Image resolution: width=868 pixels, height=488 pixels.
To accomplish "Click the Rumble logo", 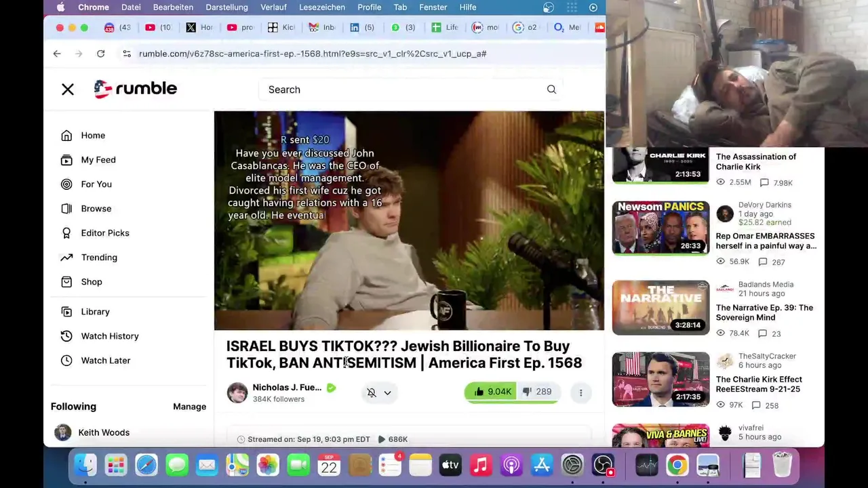I will click(136, 89).
